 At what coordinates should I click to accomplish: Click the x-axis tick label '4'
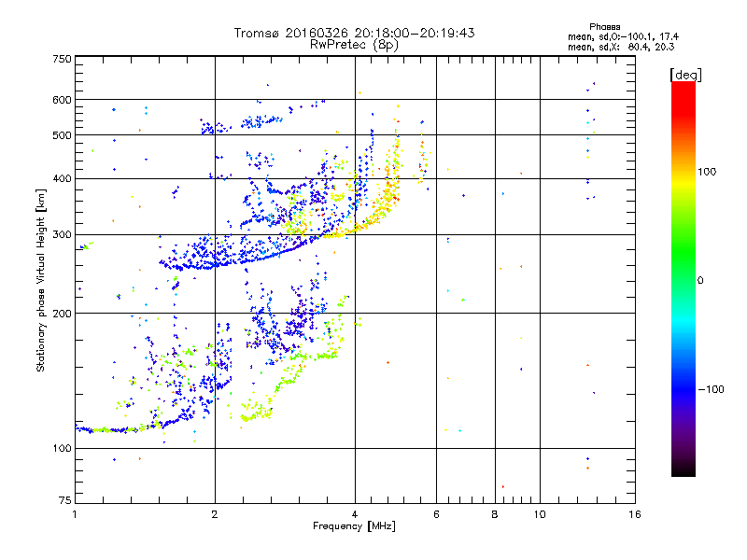[x=355, y=514]
